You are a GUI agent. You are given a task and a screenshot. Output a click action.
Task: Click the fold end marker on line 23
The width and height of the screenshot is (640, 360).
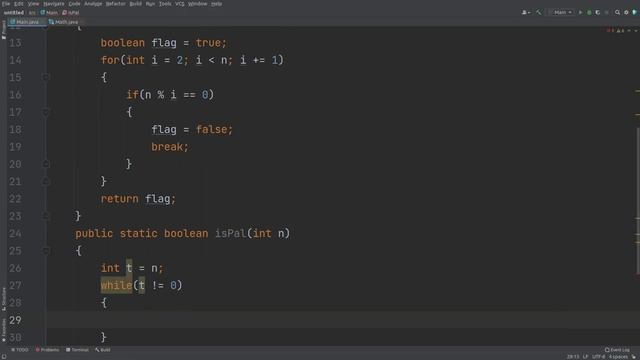(46, 216)
